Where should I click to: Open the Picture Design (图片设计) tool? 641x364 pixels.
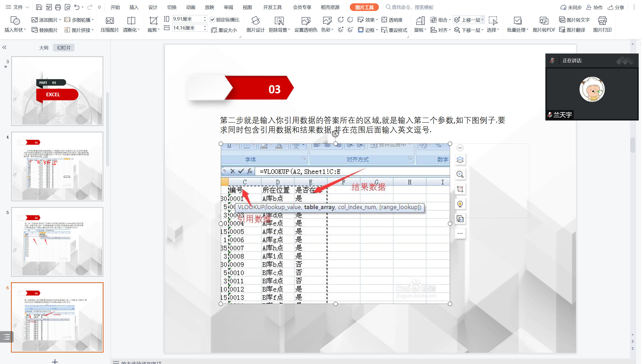pyautogui.click(x=255, y=21)
